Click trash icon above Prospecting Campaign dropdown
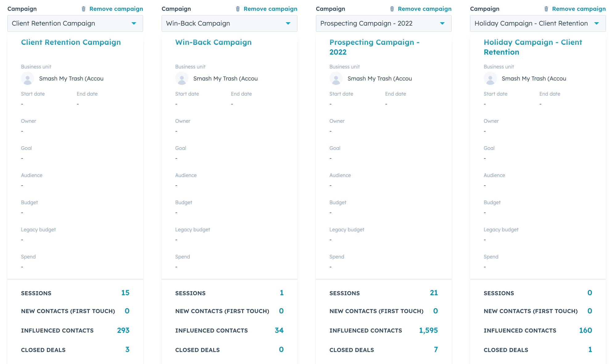The width and height of the screenshot is (612, 364). (392, 9)
